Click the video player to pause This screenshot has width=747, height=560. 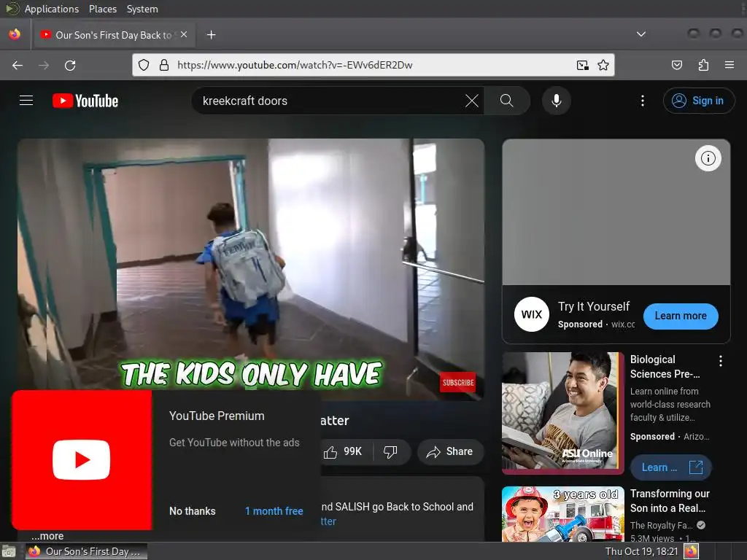(x=251, y=269)
